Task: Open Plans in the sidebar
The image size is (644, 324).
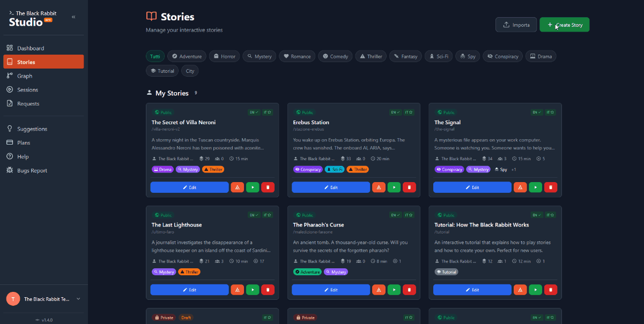Action: (43, 143)
